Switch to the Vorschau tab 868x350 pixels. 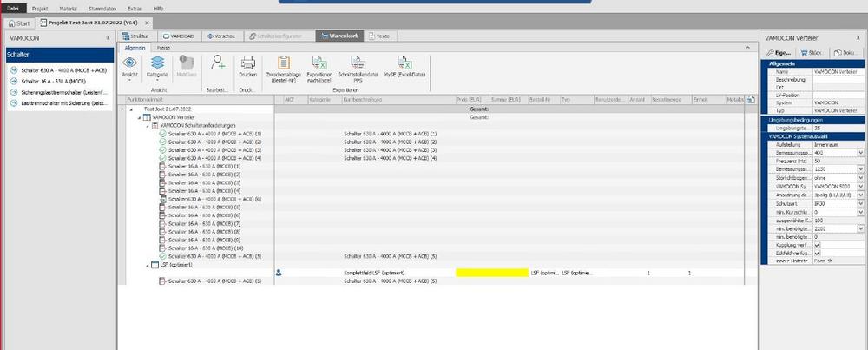[221, 36]
